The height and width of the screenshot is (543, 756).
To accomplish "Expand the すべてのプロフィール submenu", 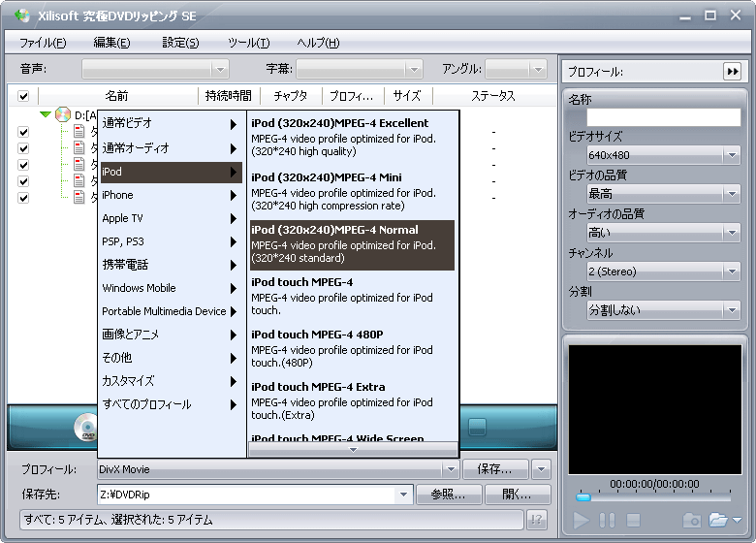I will tap(172, 404).
